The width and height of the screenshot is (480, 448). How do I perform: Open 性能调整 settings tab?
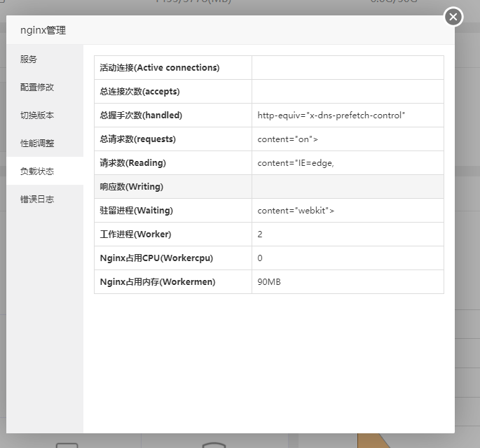click(45, 143)
